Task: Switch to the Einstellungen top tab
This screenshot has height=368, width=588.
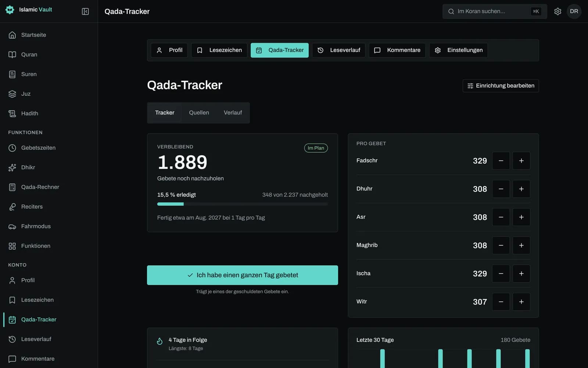Action: coord(458,50)
